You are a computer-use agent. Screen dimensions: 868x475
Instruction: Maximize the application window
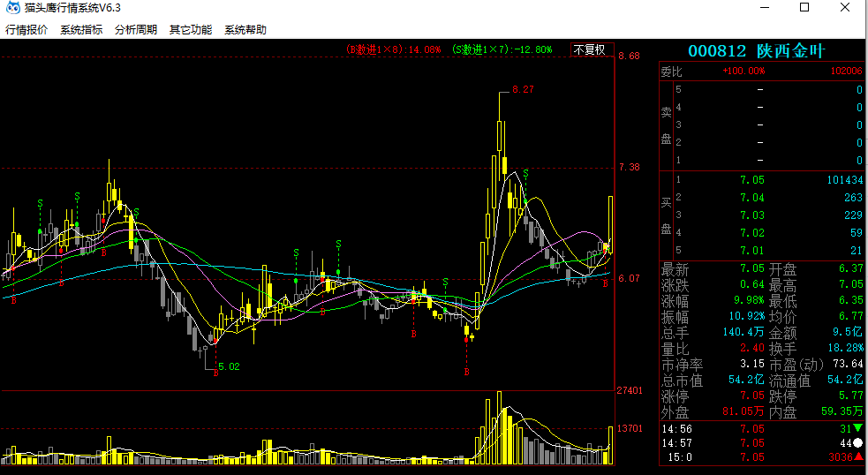click(804, 8)
